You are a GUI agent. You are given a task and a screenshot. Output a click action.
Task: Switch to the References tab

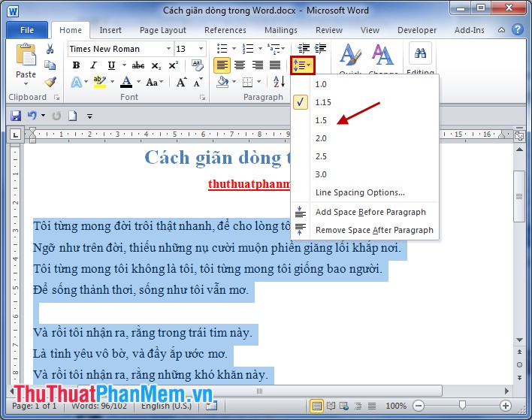click(225, 30)
